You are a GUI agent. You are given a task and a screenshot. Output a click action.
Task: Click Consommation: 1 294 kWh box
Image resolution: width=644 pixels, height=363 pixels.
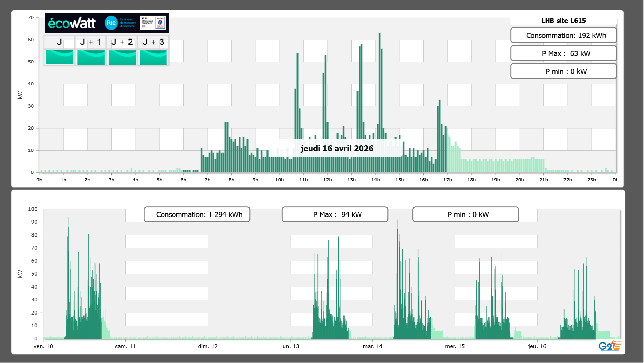click(197, 214)
